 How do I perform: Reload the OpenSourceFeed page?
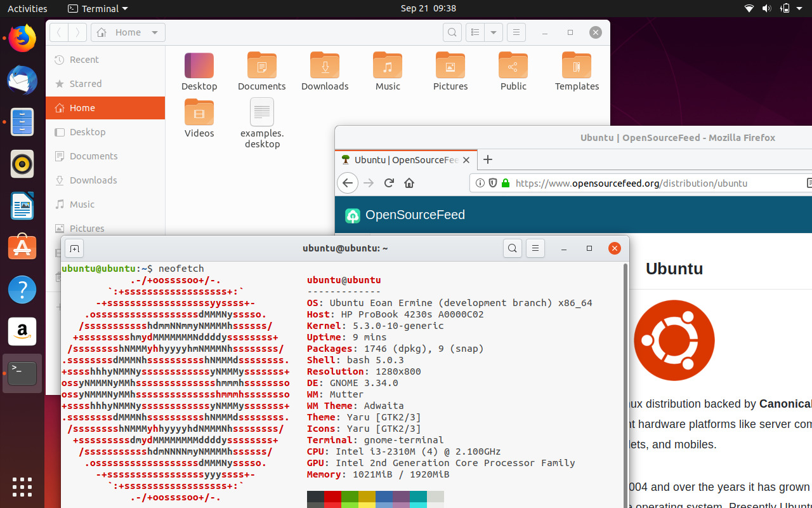click(x=389, y=183)
